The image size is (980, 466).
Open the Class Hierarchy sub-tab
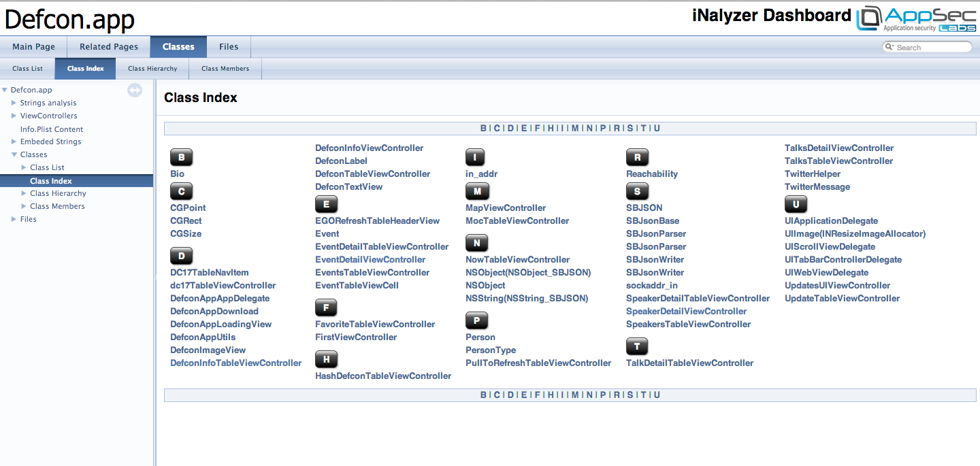[x=152, y=69]
